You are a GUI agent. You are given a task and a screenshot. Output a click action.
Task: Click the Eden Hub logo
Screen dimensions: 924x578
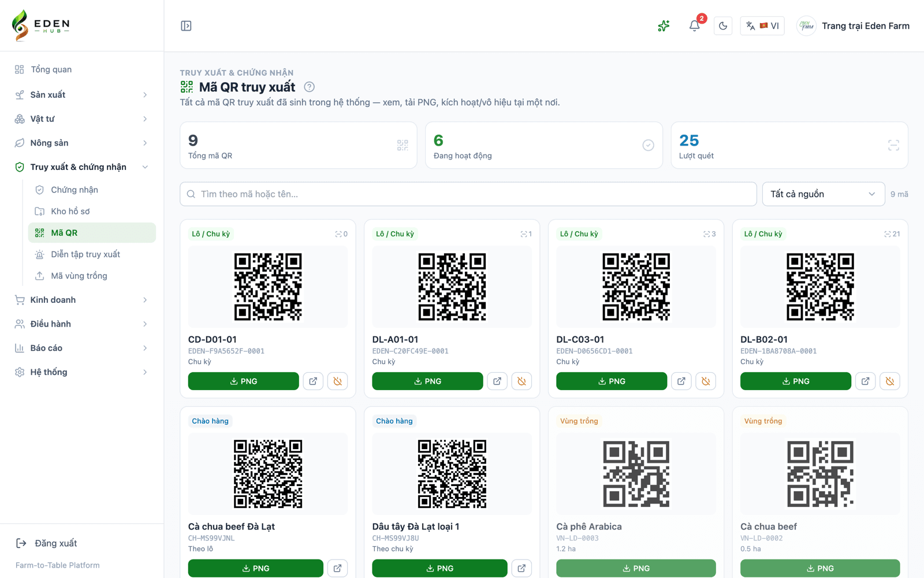click(41, 25)
